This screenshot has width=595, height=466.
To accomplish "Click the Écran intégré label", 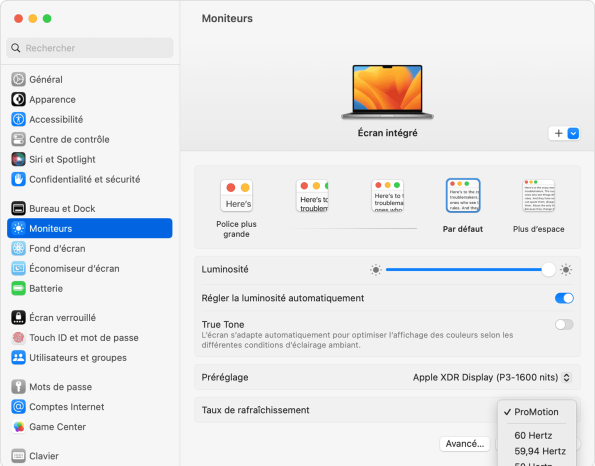I will tap(387, 133).
